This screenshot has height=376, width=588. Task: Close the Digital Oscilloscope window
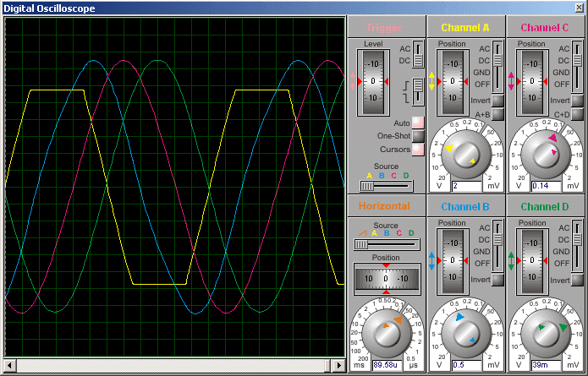coord(580,8)
